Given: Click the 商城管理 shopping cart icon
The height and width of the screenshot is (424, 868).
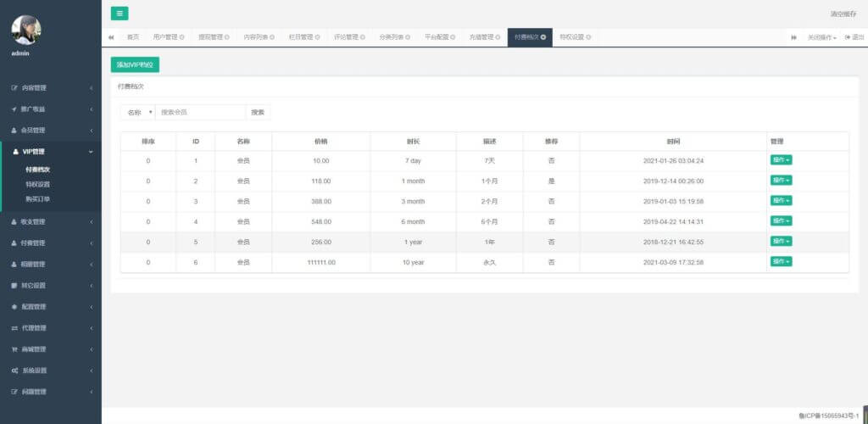Looking at the screenshot, I should click(x=14, y=349).
